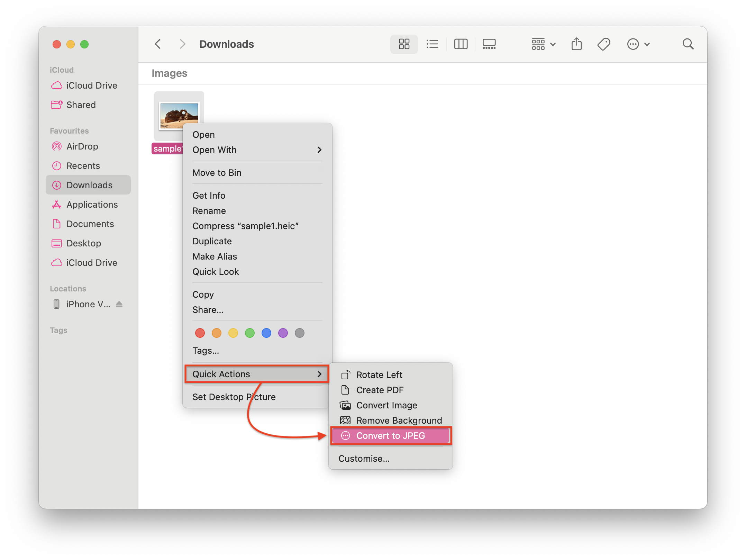Open Recents in the sidebar

coord(88,166)
